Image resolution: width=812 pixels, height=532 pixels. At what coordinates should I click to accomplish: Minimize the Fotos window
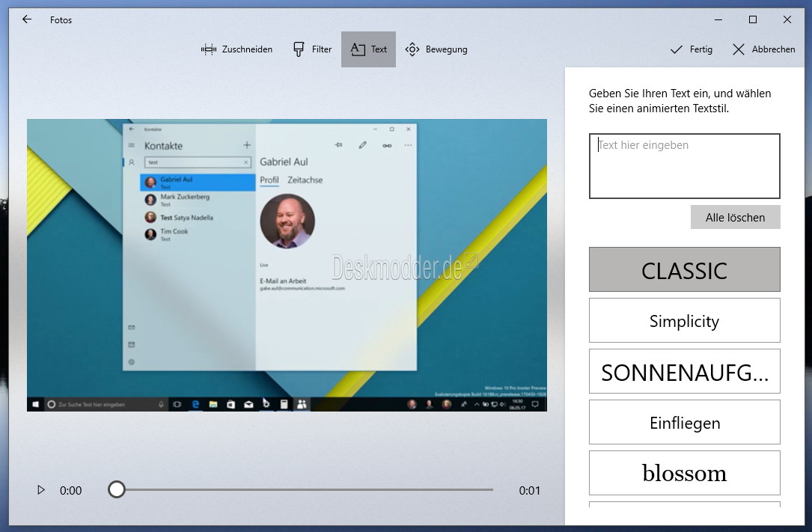pos(718,19)
